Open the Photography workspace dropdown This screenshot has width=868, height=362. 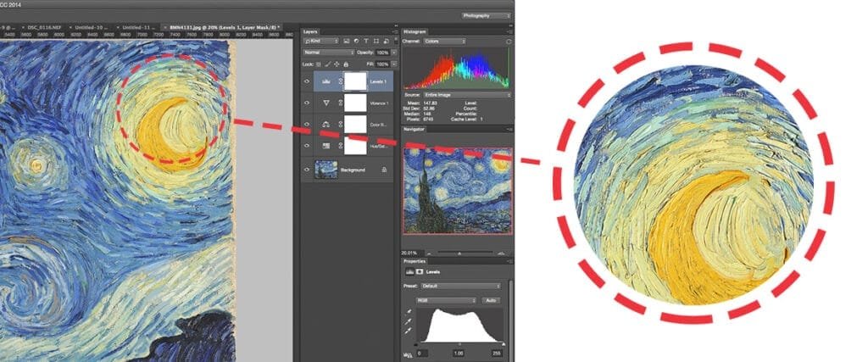click(487, 15)
